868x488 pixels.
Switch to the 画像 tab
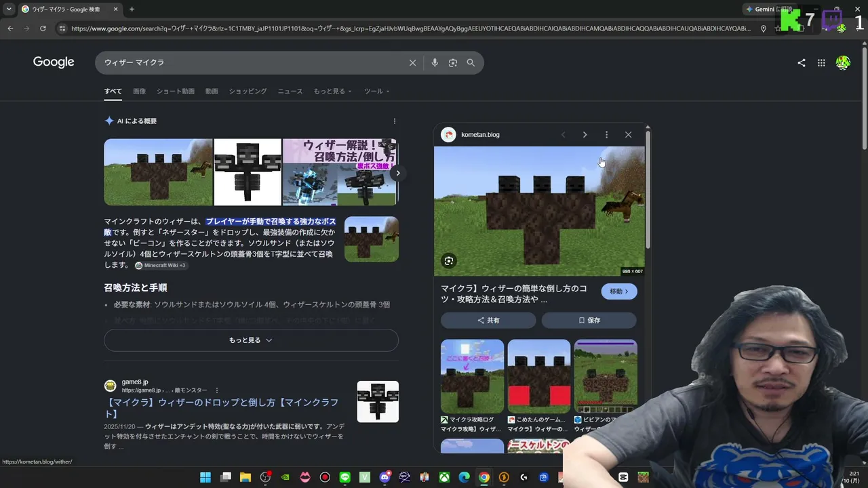point(139,91)
